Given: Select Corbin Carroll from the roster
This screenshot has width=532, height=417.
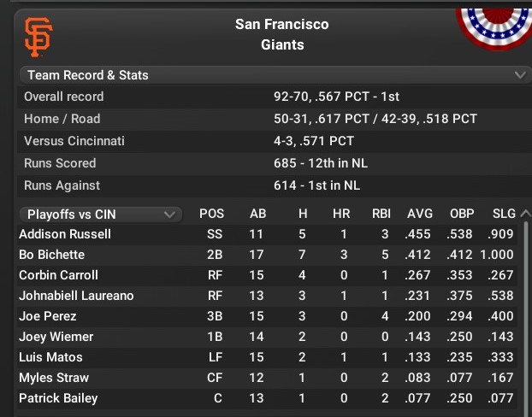Looking at the screenshot, I should point(58,275).
